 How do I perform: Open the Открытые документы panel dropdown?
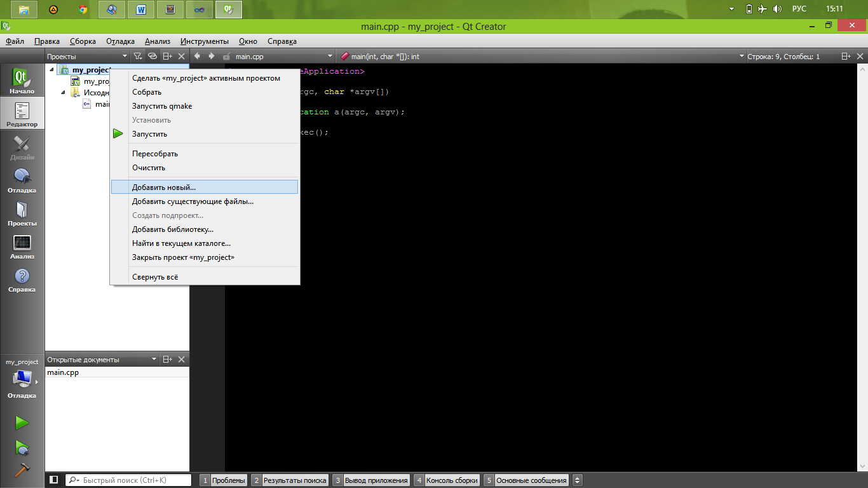click(x=102, y=360)
